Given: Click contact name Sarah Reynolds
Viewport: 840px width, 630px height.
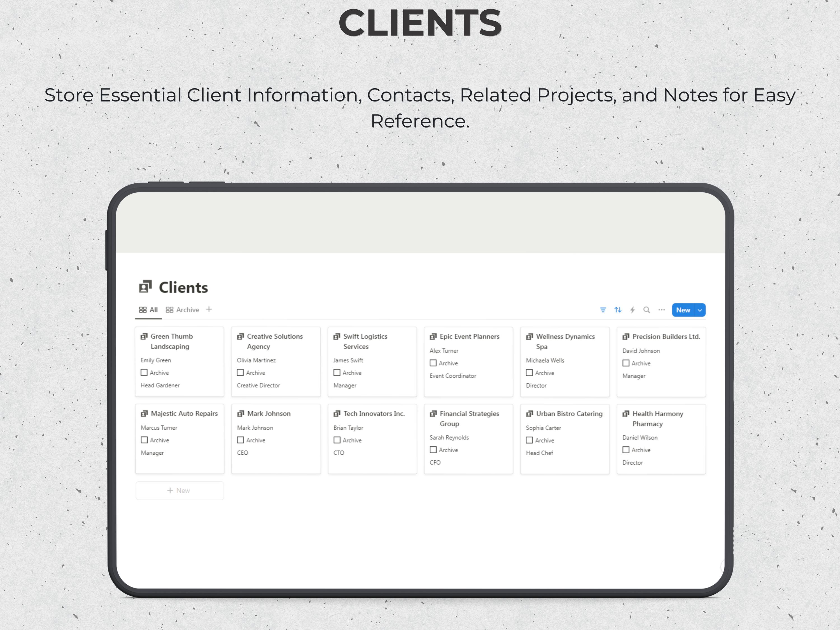Looking at the screenshot, I should [449, 437].
